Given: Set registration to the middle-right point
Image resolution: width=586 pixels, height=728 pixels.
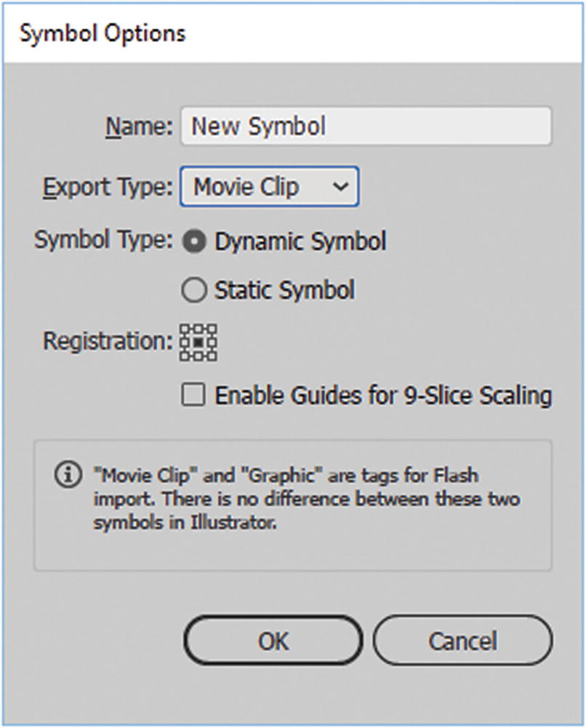Looking at the screenshot, I should [x=211, y=342].
